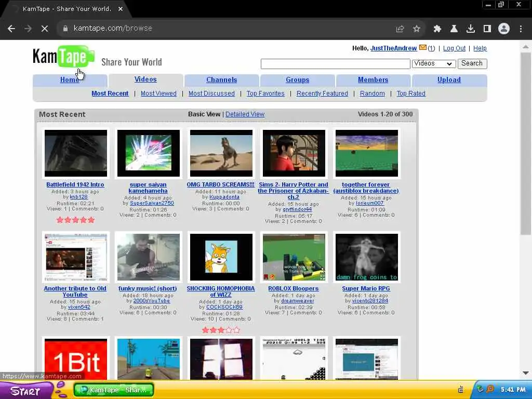Open the browser three-dot menu

coord(521,29)
